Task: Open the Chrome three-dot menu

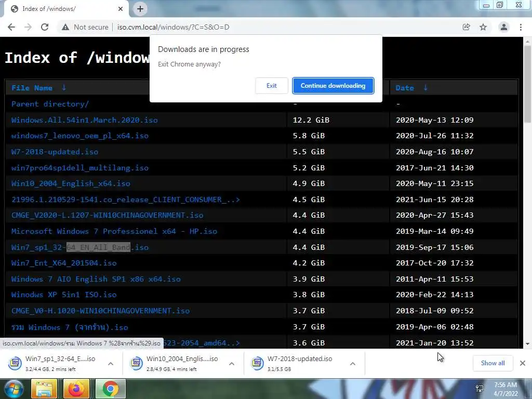Action: coord(521,27)
